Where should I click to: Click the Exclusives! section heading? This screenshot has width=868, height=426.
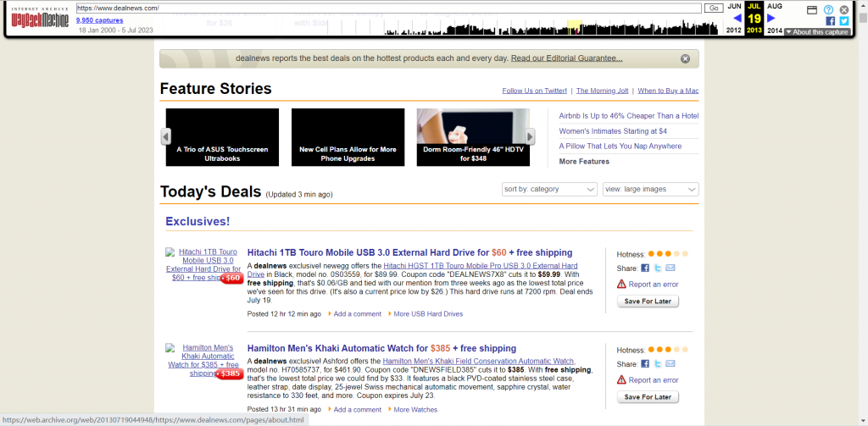pyautogui.click(x=197, y=221)
